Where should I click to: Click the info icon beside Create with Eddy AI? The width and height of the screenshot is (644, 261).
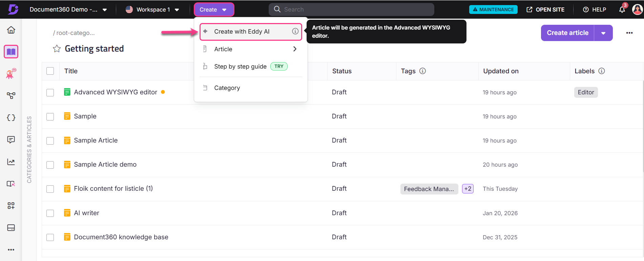(295, 31)
